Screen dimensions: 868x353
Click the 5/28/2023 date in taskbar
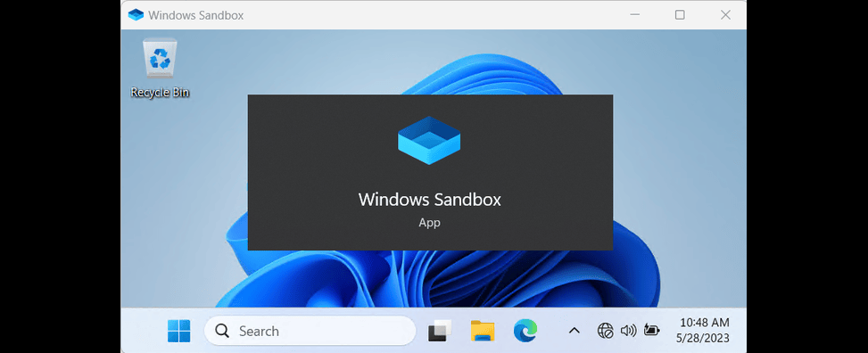click(702, 338)
